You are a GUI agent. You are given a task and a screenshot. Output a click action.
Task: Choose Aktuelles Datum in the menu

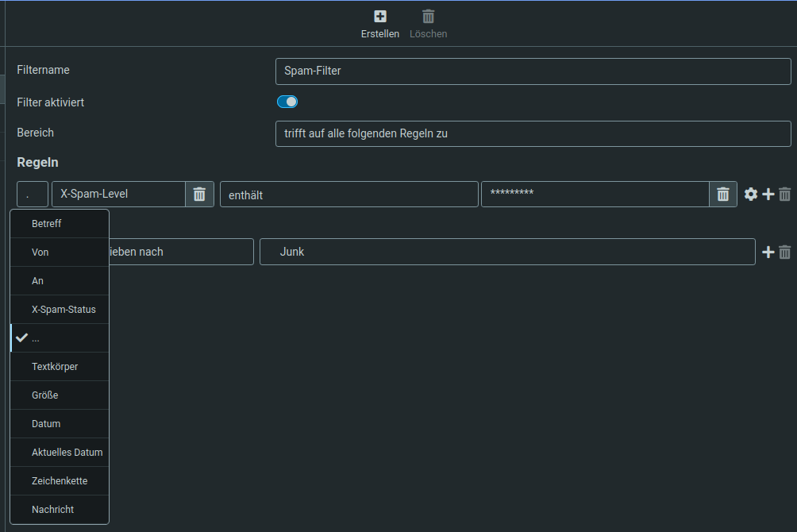click(60, 452)
